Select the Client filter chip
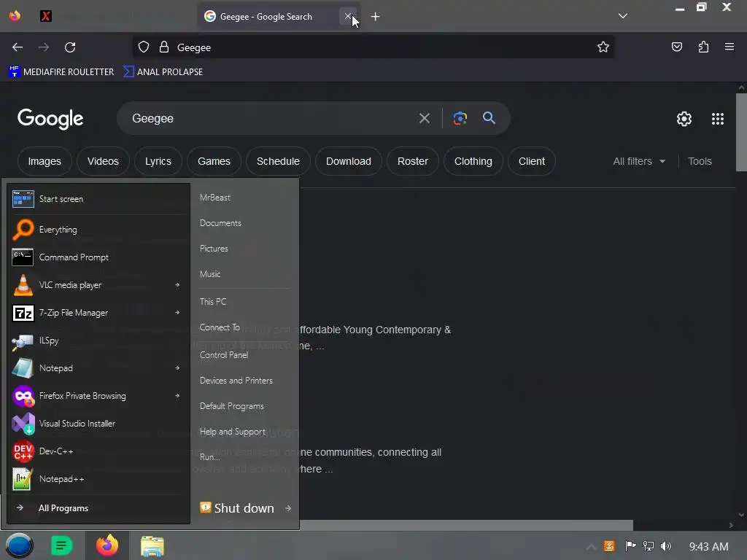Screen dimensions: 747x560 [x=532, y=161]
